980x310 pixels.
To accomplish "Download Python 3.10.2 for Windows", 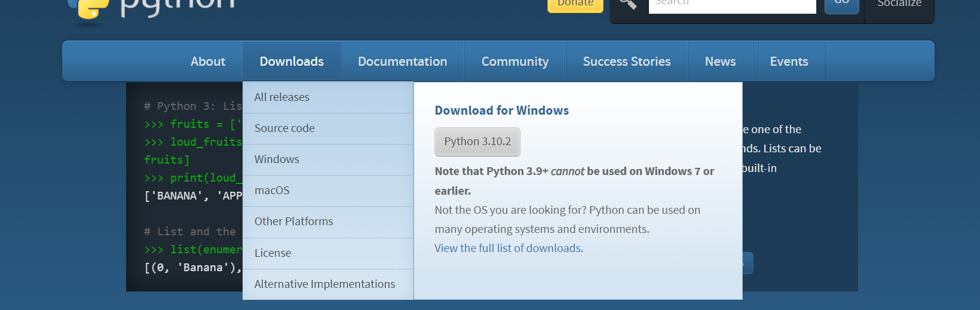I will click(477, 142).
